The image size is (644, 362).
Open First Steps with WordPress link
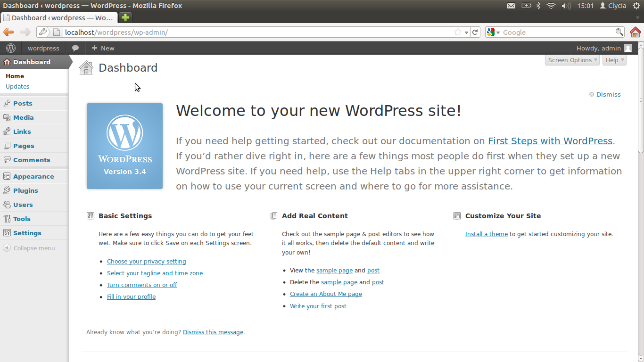pyautogui.click(x=550, y=141)
